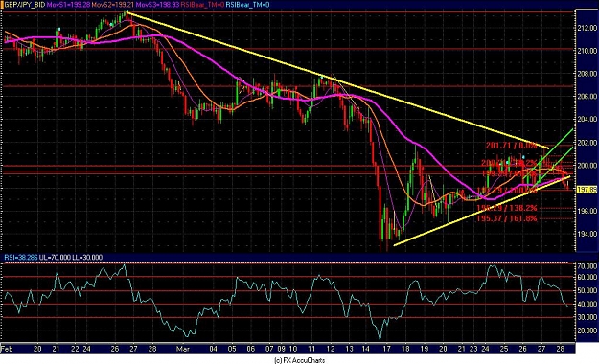Click the 18 date axis label
The height and width of the screenshot is (364, 599).
(405, 349)
